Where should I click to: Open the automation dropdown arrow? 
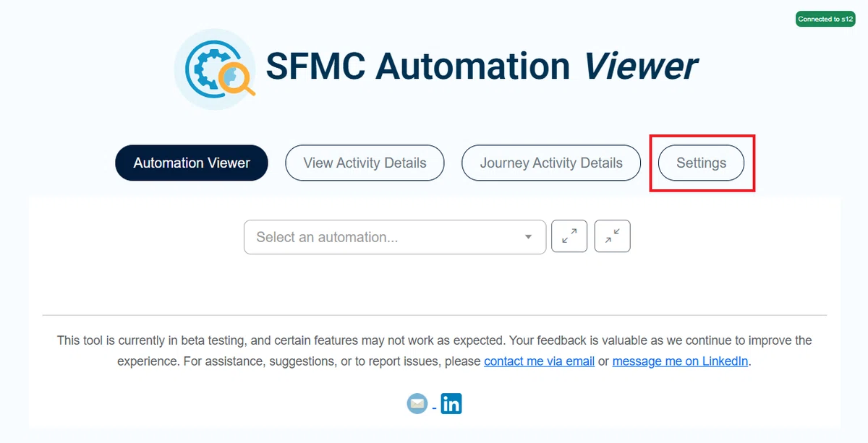[x=529, y=237]
